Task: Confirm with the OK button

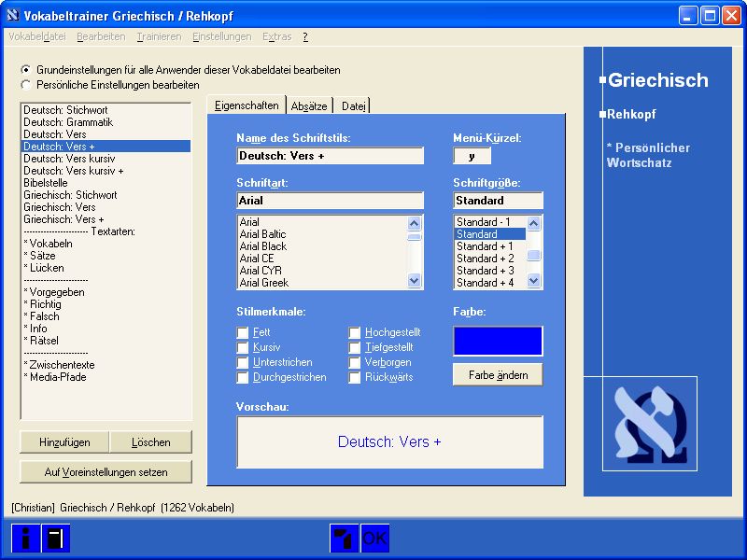Action: (x=374, y=539)
